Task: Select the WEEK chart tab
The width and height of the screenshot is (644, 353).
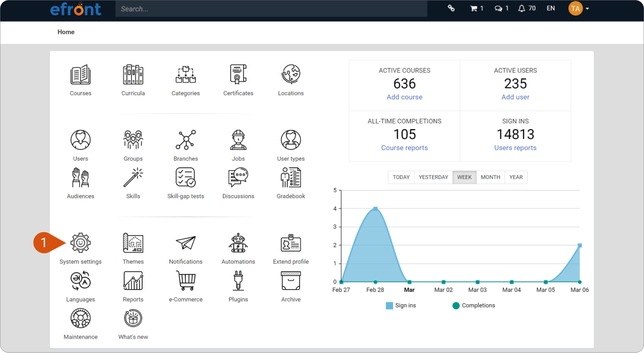Action: click(x=464, y=177)
